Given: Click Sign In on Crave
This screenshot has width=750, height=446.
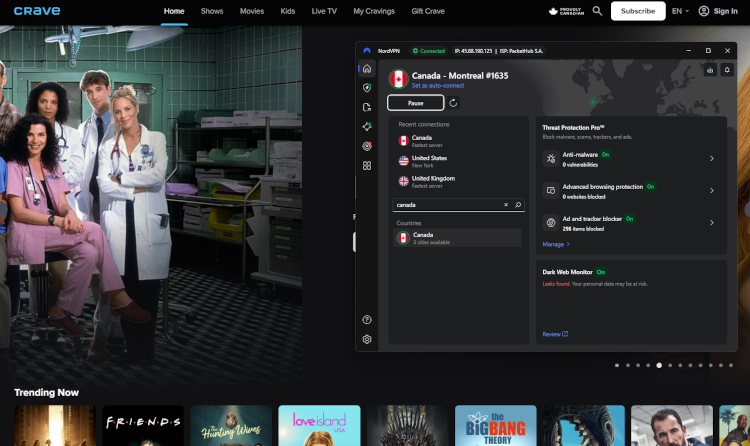Looking at the screenshot, I should pyautogui.click(x=725, y=11).
